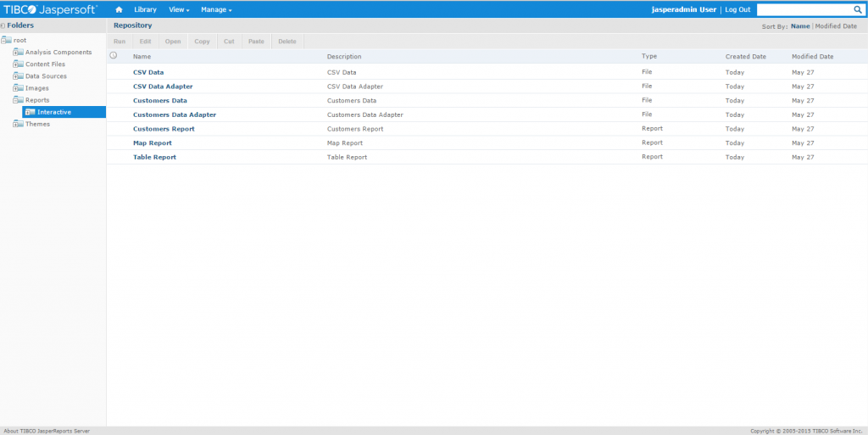The height and width of the screenshot is (435, 868).
Task: Collapse the root folder node
Action: tap(4, 41)
